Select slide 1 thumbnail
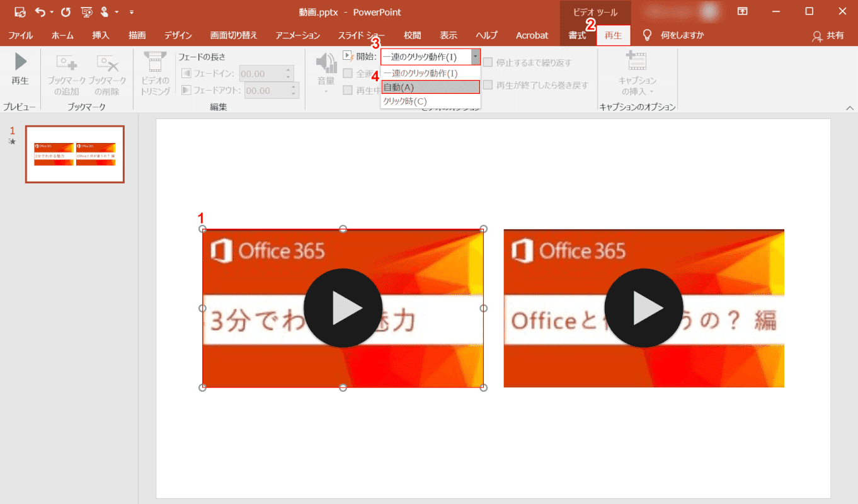858x504 pixels. point(75,154)
